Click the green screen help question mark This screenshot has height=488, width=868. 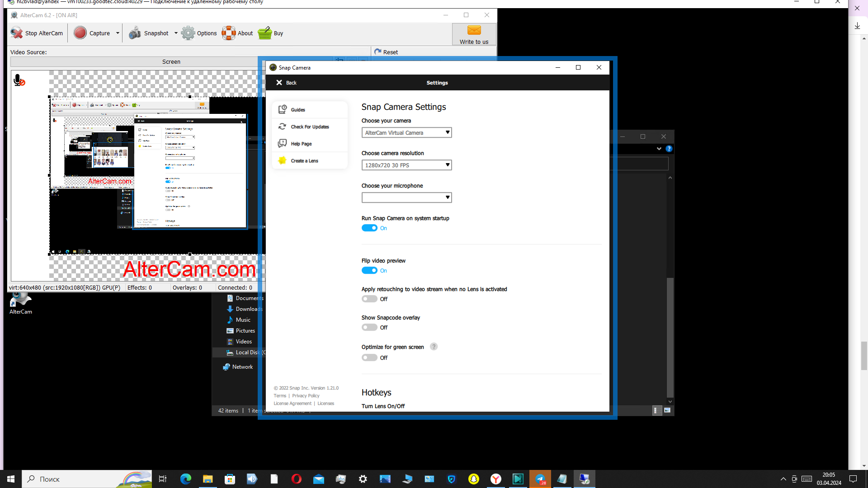(x=434, y=347)
